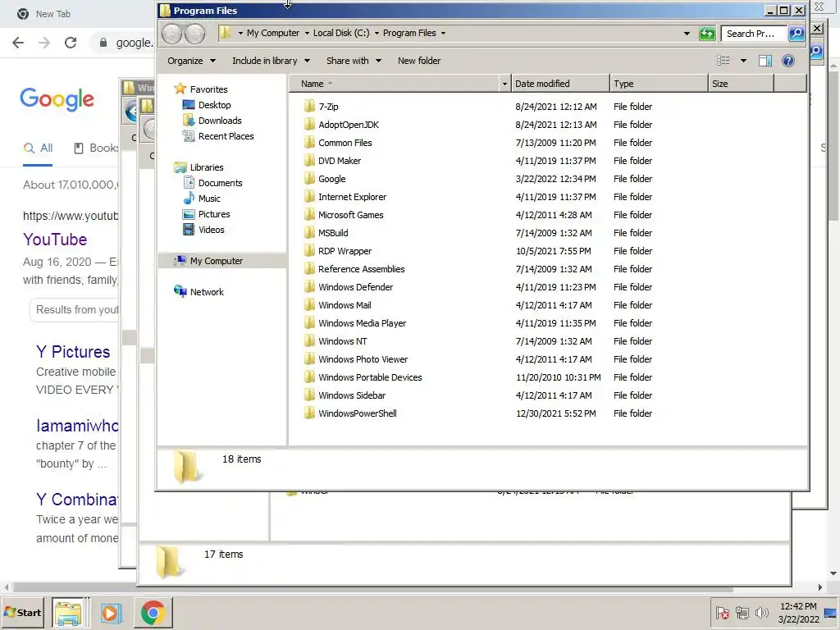Sort by the Size column
Screen dimensions: 840x630
742,84
